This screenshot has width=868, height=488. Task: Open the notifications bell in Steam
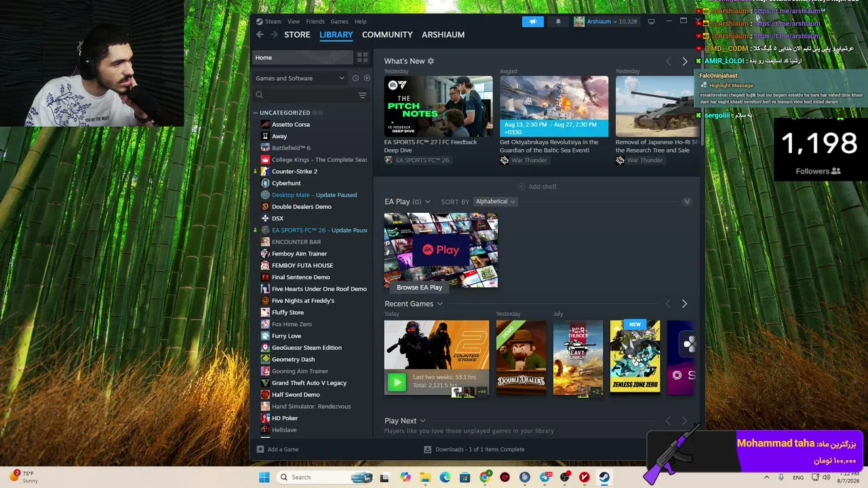click(x=558, y=22)
